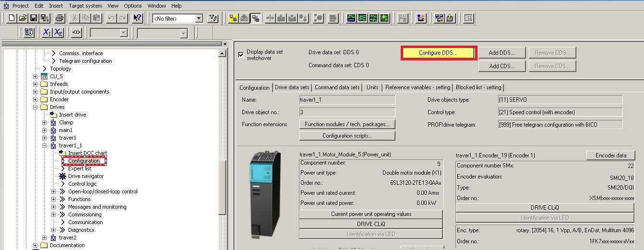Click the Name field containing traver1_1
The width and height of the screenshot is (644, 250).
click(x=347, y=100)
